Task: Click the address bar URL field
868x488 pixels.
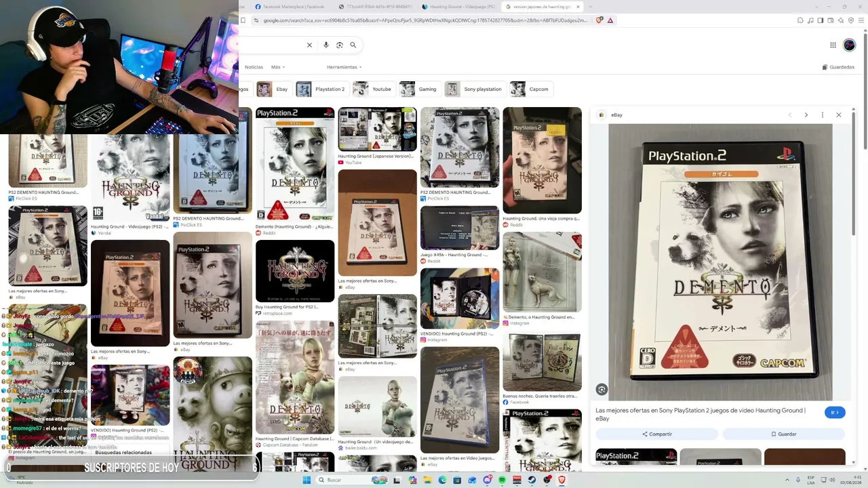Action: (x=426, y=20)
